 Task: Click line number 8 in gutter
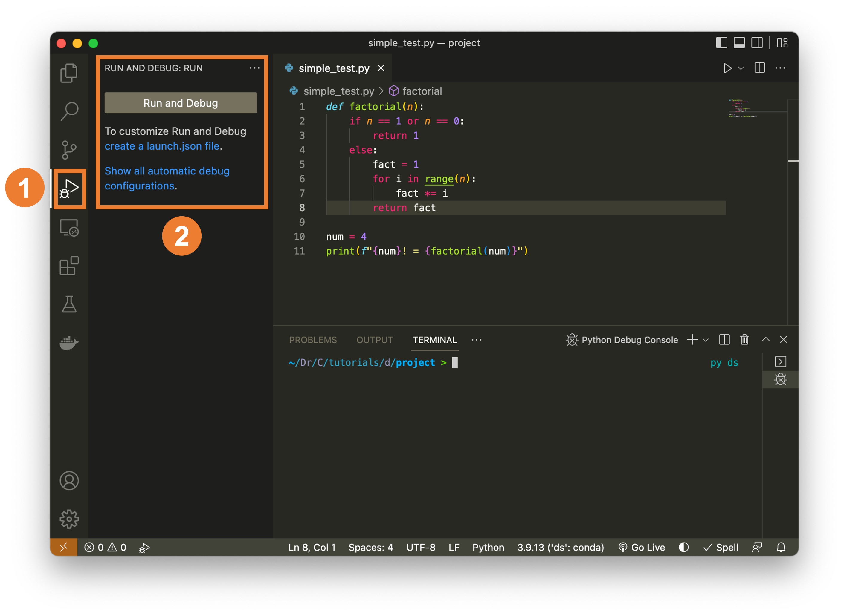tap(302, 208)
